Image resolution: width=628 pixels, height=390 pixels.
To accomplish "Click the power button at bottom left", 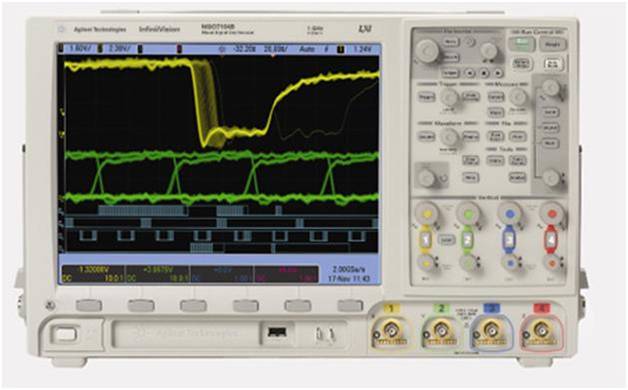I will point(65,334).
